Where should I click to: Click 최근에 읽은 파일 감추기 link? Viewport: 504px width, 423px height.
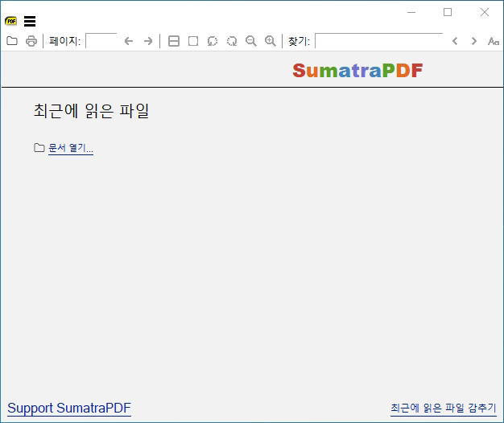point(444,409)
